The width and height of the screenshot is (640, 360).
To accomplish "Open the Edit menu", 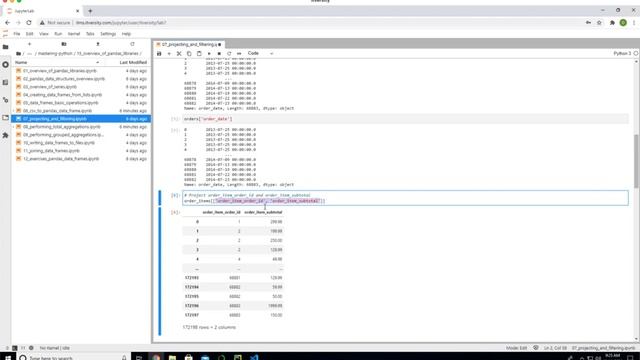I will [29, 34].
